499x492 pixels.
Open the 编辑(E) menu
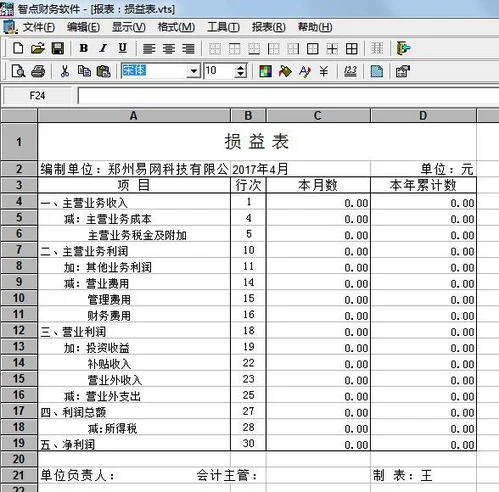[83, 27]
